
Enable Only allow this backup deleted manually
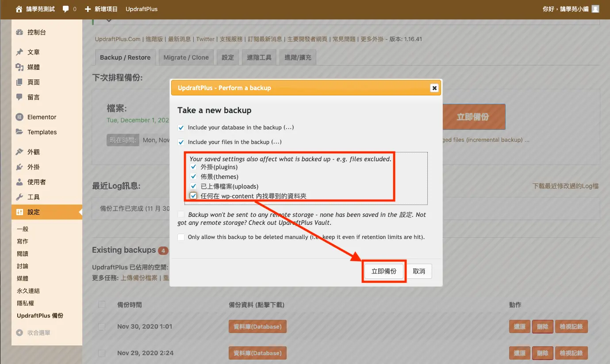pyautogui.click(x=181, y=237)
